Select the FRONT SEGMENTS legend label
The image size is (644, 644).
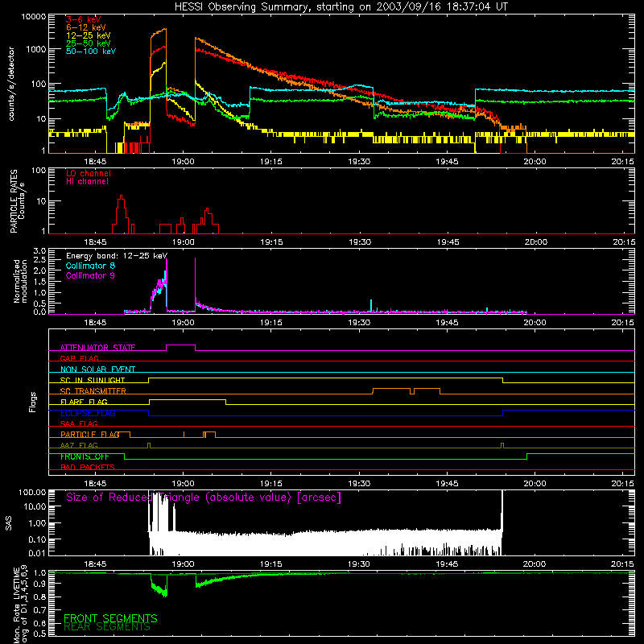pyautogui.click(x=110, y=618)
